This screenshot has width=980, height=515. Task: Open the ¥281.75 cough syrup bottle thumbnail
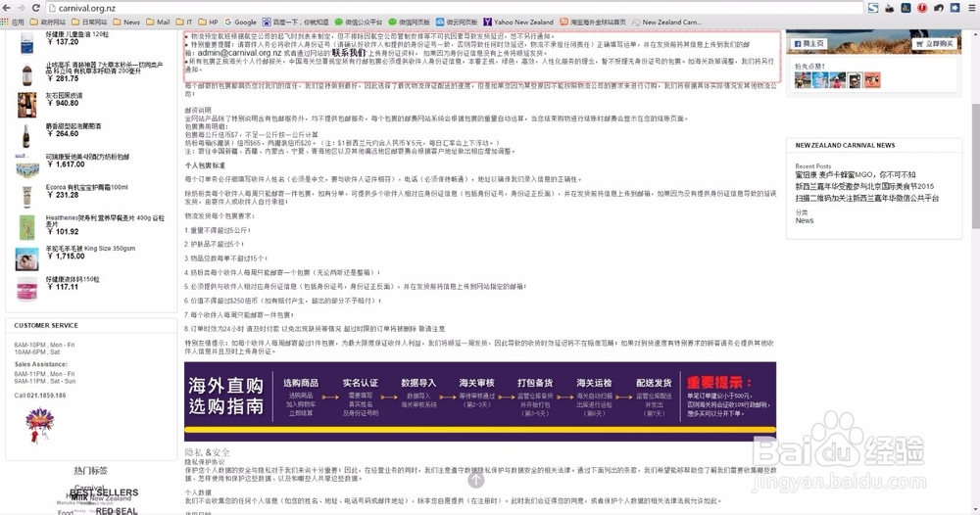pos(26,74)
